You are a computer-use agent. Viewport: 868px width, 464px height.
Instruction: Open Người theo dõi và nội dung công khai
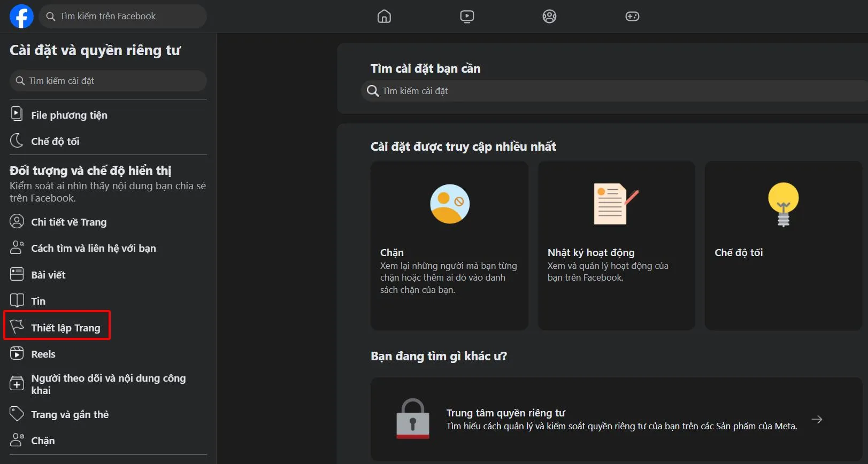[108, 384]
